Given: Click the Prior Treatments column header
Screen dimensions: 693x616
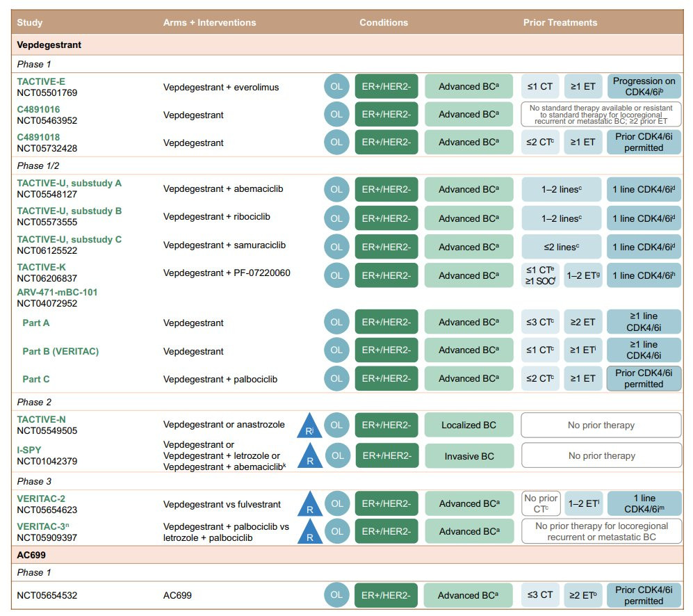Looking at the screenshot, I should tap(560, 22).
